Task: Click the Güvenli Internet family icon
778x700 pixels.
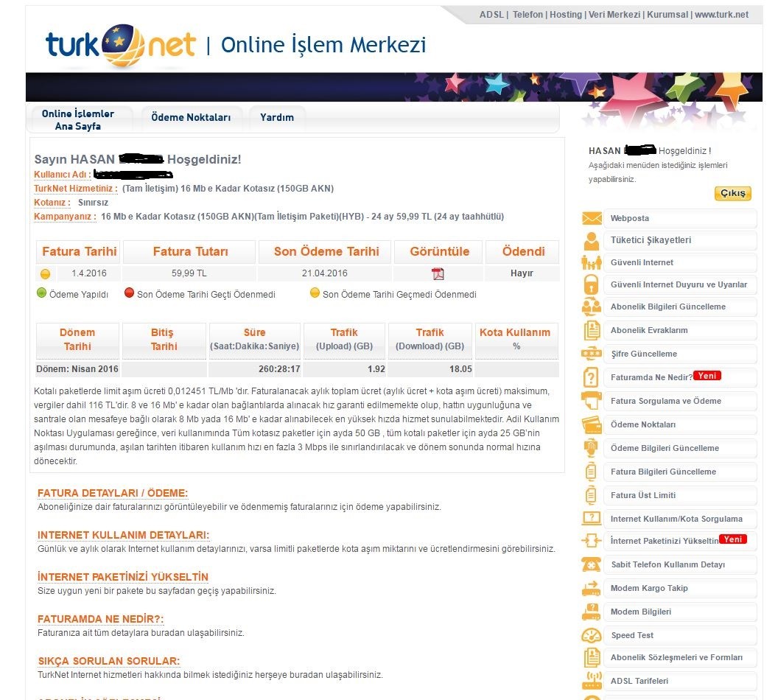Action: [592, 262]
